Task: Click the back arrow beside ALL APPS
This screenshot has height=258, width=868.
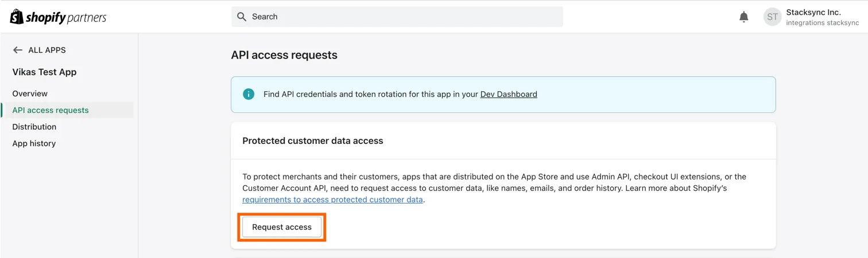Action: pos(18,50)
